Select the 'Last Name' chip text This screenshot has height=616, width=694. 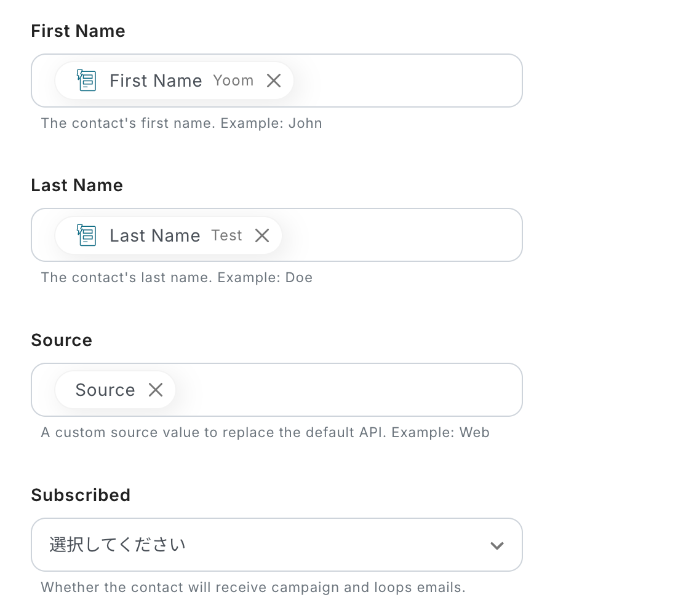154,235
